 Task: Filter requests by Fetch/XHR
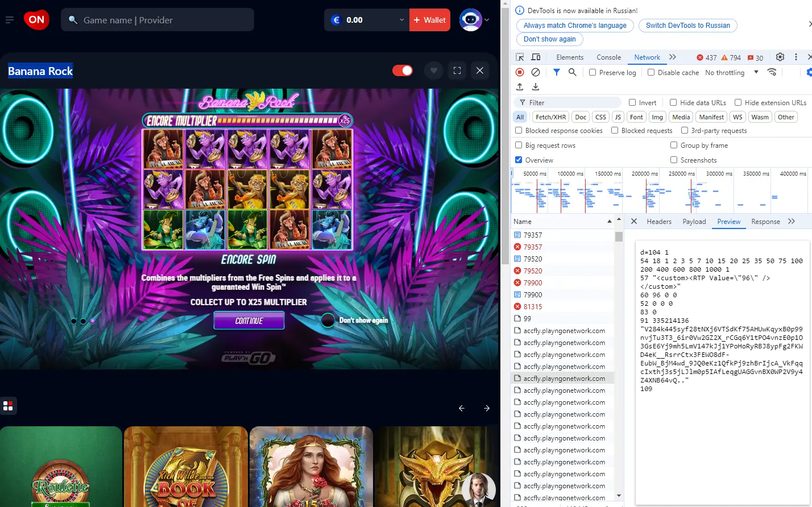pyautogui.click(x=551, y=117)
